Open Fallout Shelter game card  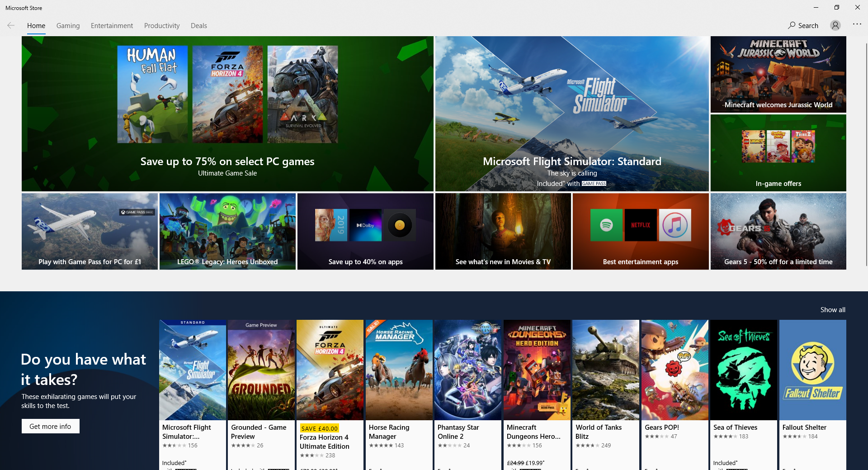[x=813, y=394]
